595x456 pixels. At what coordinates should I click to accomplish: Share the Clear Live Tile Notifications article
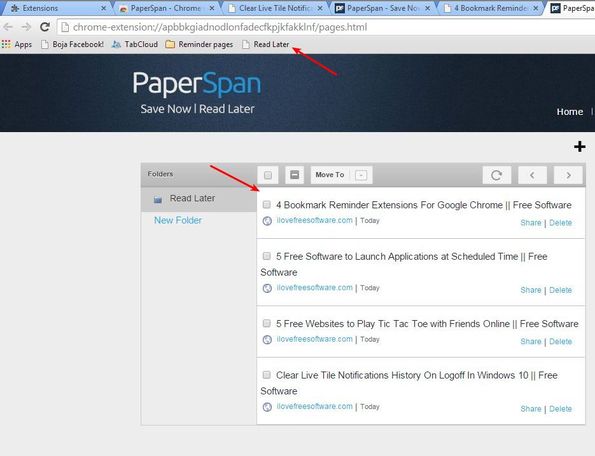point(530,409)
